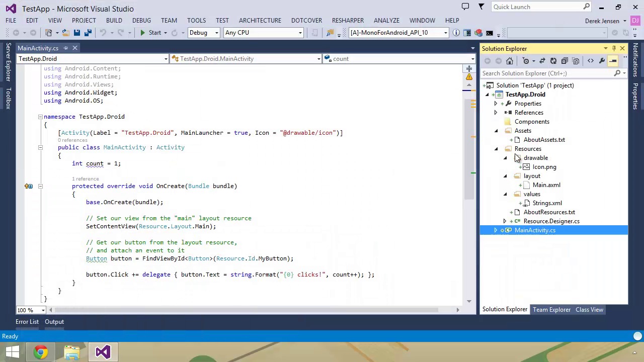Screen dimensions: 644x362
Task: Open the Android emulator manager cube icon
Action: point(478,33)
